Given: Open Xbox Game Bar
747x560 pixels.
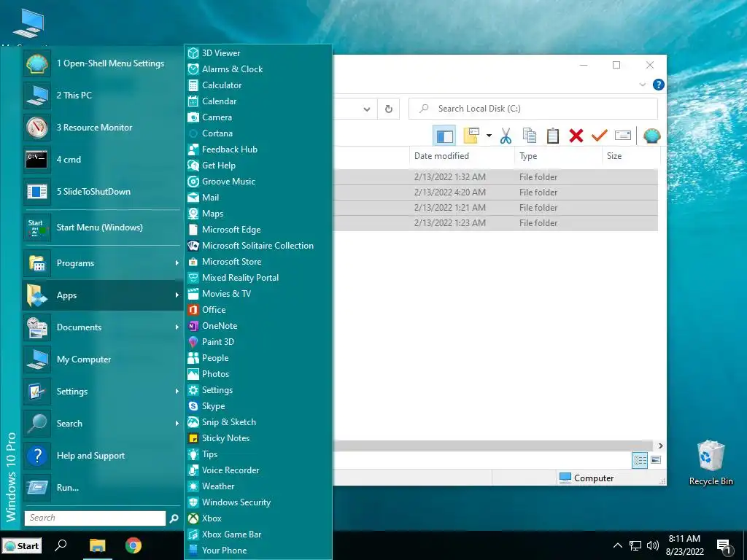Looking at the screenshot, I should click(258, 534).
